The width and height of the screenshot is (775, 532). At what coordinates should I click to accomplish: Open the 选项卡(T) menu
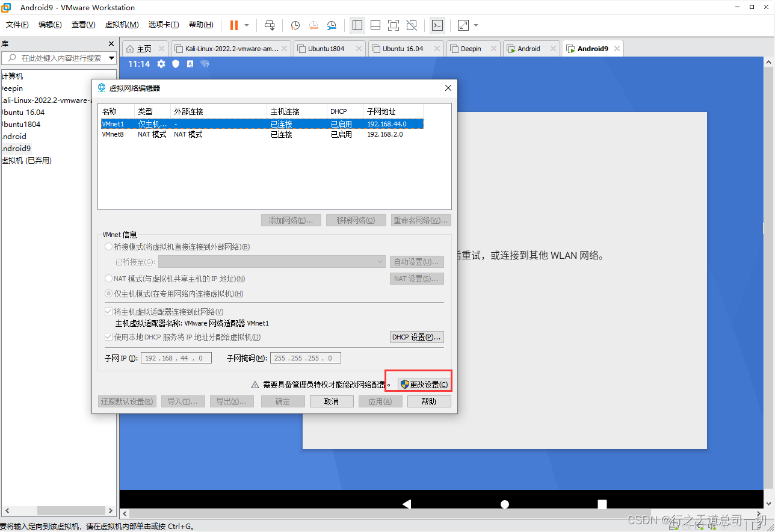164,25
